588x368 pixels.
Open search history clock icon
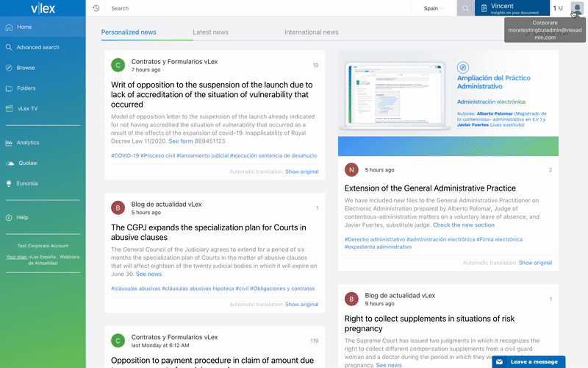tap(96, 8)
